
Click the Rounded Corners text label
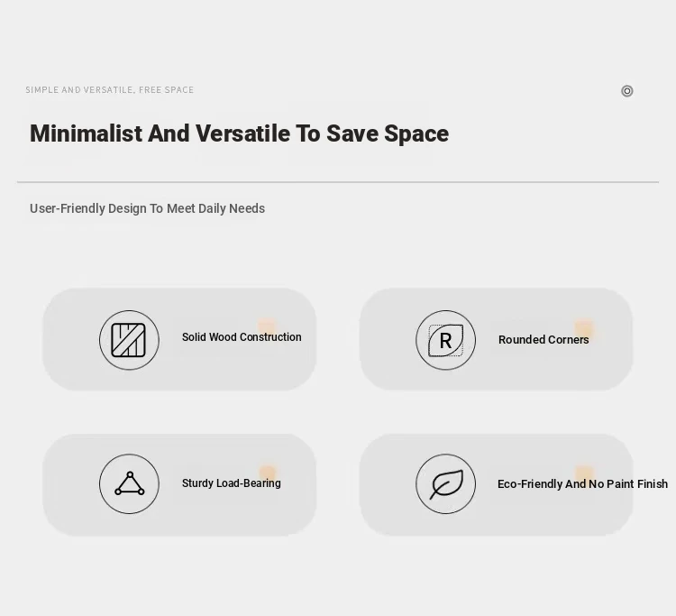click(x=544, y=340)
